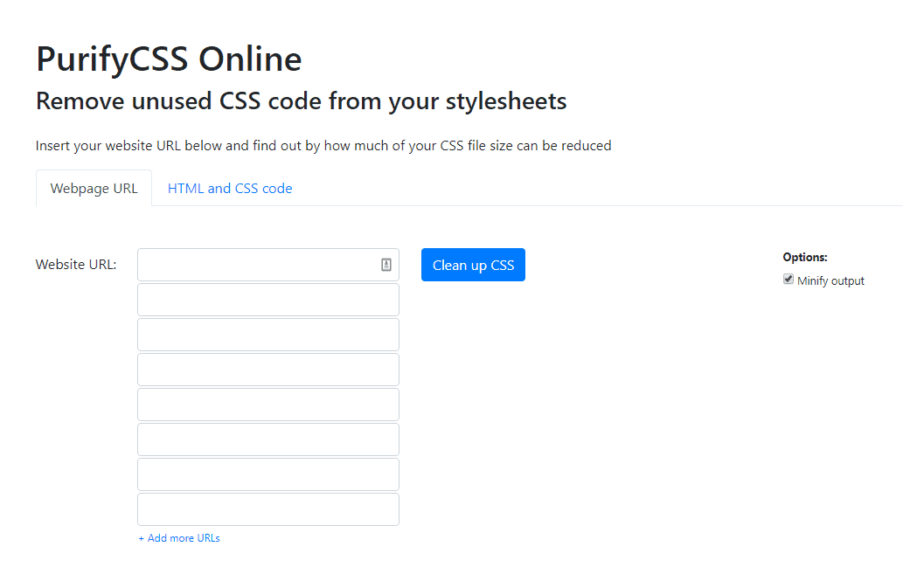Select the "Webpage URL" tab

point(94,188)
